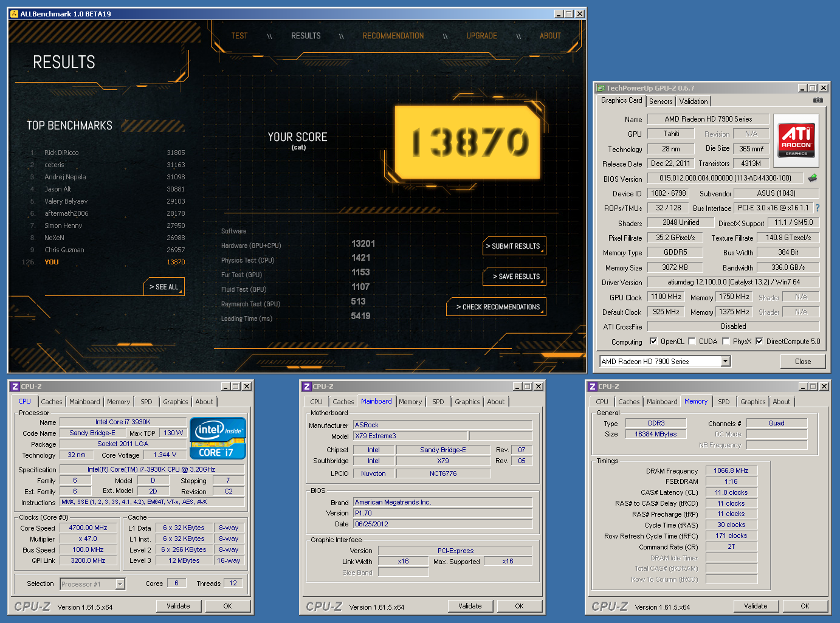Click the motherboard Model X79 Extreme3 field
The image size is (840, 623).
pyautogui.click(x=410, y=436)
